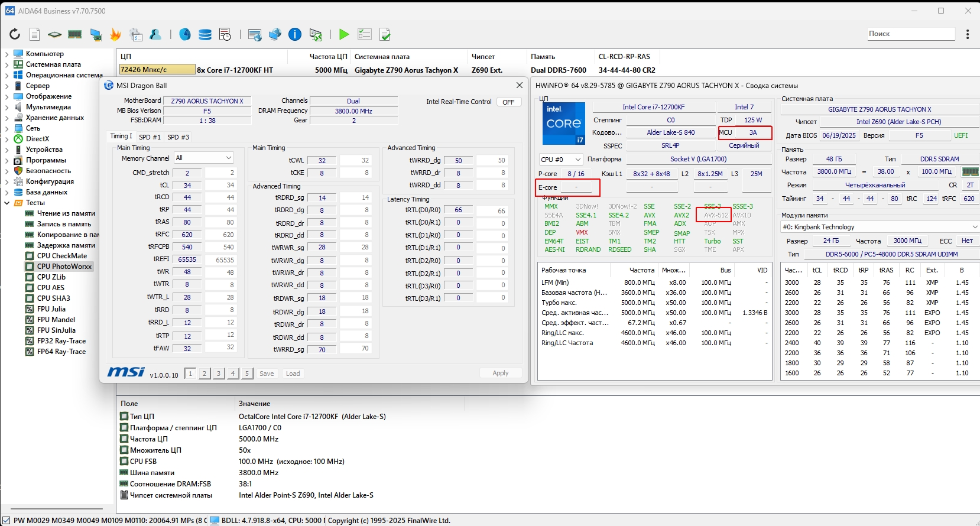Click the document with green checkmark icon
This screenshot has height=526, width=980.
pos(385,34)
